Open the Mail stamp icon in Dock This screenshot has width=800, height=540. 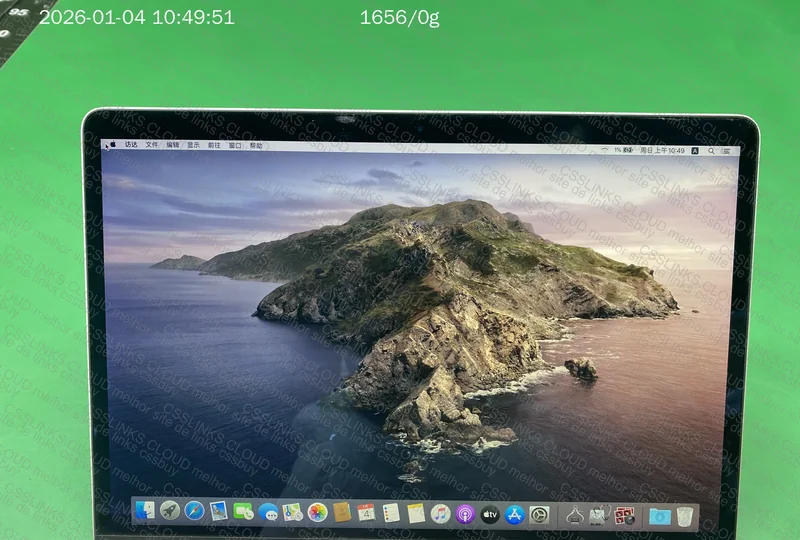[219, 511]
